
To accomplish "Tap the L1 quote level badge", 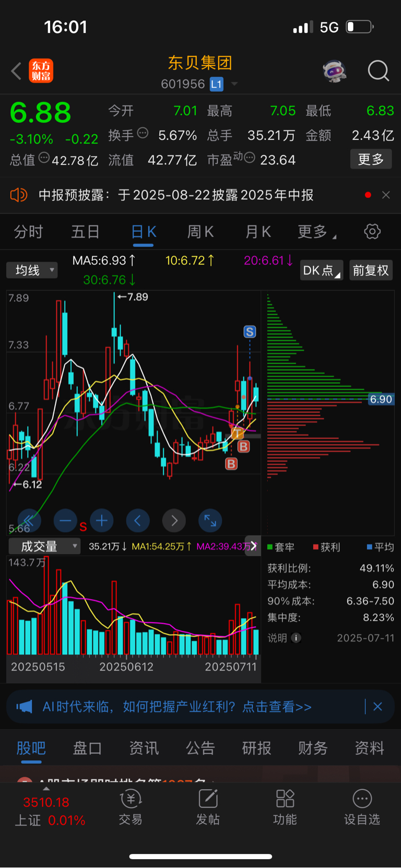I will coord(217,84).
